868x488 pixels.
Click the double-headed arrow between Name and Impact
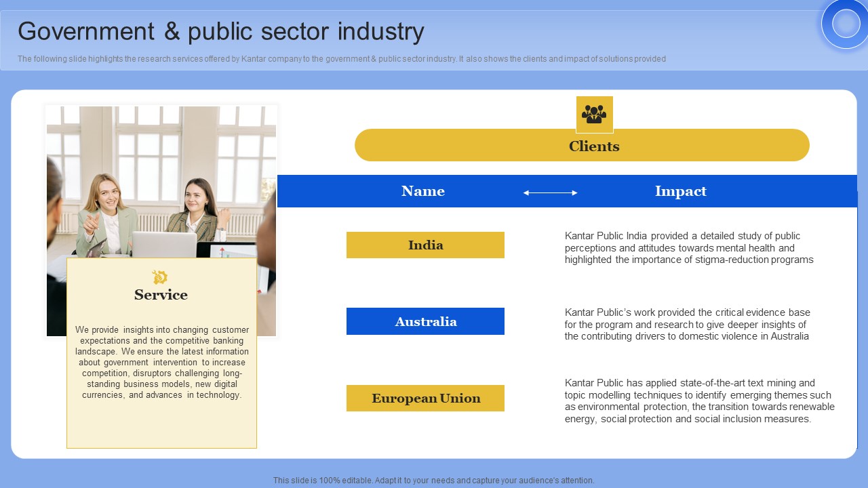[x=550, y=192]
